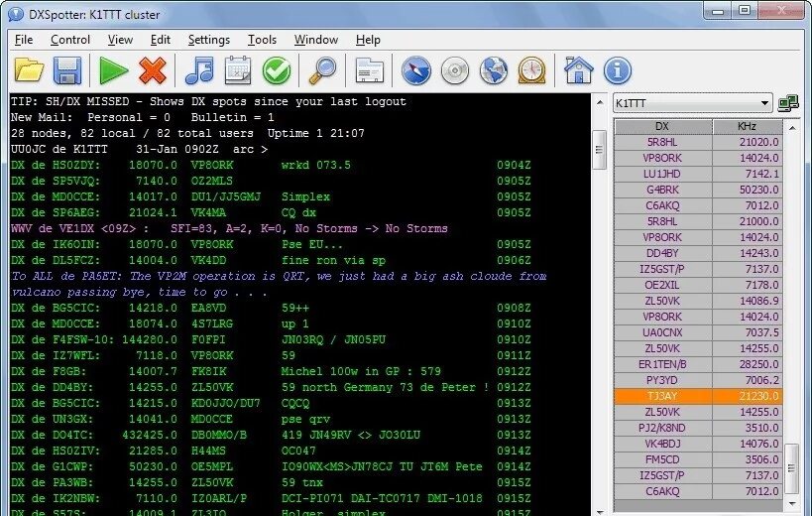Open file with the yellow folder icon

pyautogui.click(x=29, y=70)
